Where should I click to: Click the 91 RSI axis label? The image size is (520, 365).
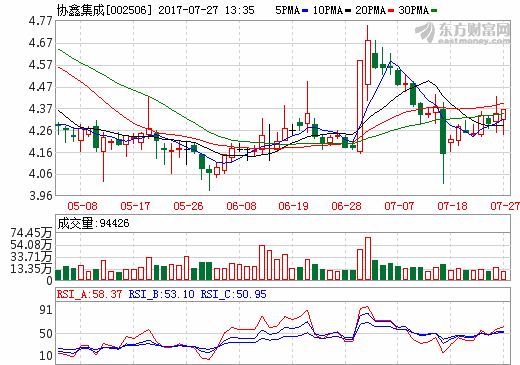click(46, 310)
